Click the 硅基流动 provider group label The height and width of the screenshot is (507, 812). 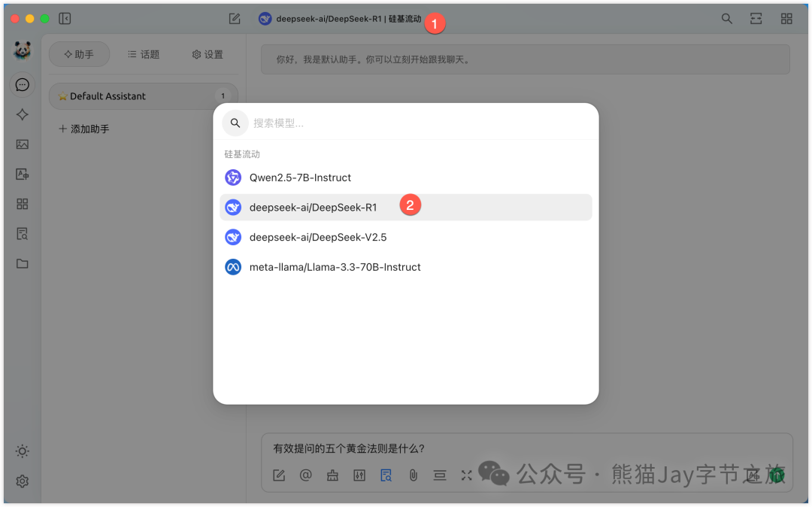[x=242, y=154]
